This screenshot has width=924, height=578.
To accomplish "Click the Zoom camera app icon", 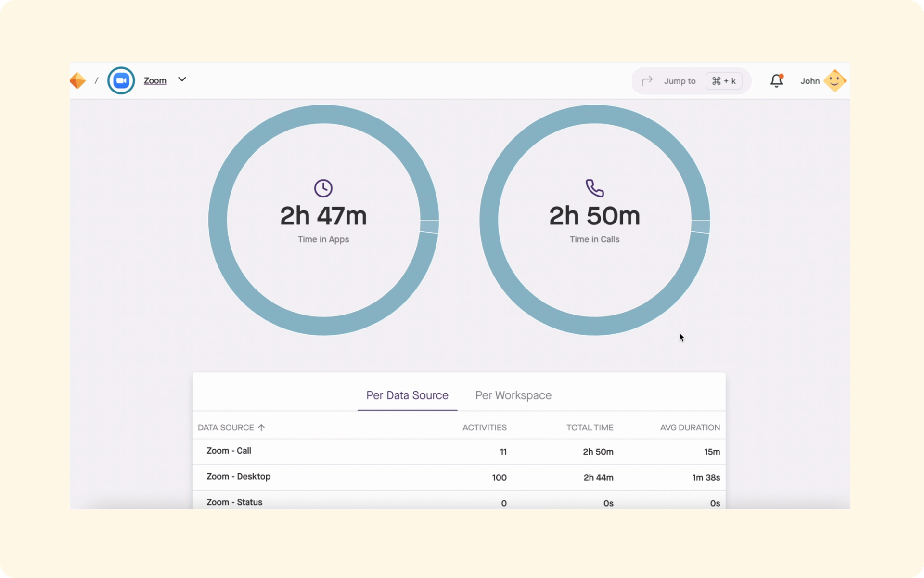I will click(x=121, y=80).
